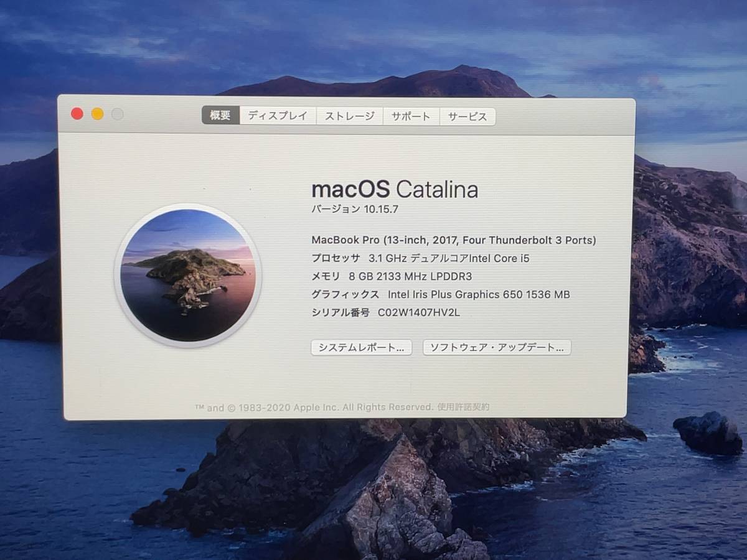This screenshot has width=747, height=560.
Task: Open the ストレージ tab
Action: [350, 116]
